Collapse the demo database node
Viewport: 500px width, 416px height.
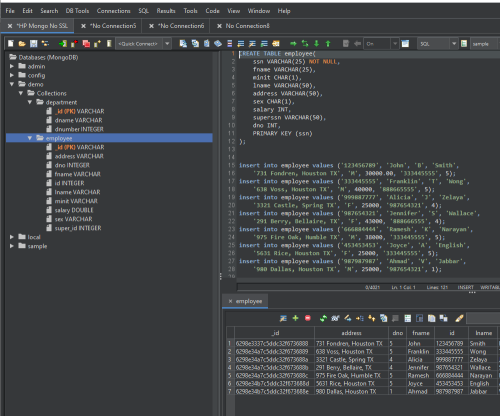click(12, 84)
